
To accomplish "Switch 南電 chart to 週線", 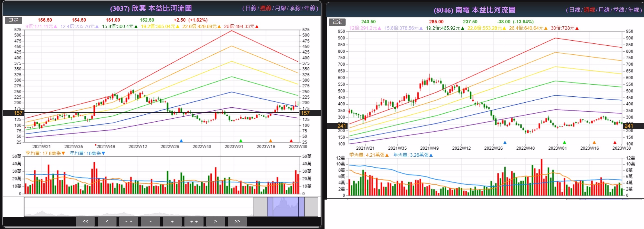I will 589,10.
